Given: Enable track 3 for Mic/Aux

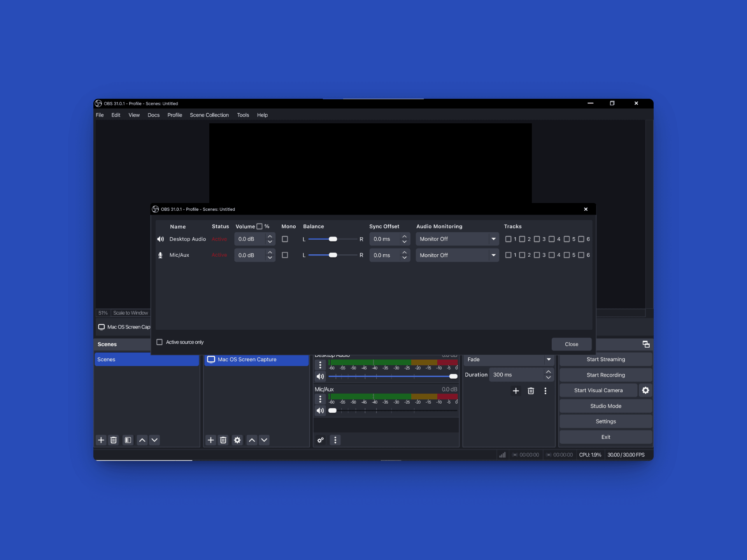Looking at the screenshot, I should [x=537, y=255].
